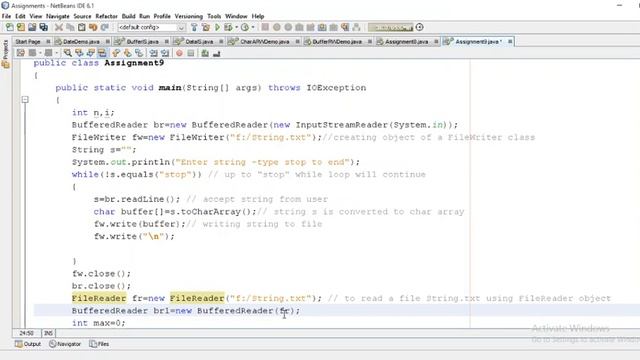The image size is (640, 360).
Task: Click the Debug Main Project icon
Action: (228, 27)
